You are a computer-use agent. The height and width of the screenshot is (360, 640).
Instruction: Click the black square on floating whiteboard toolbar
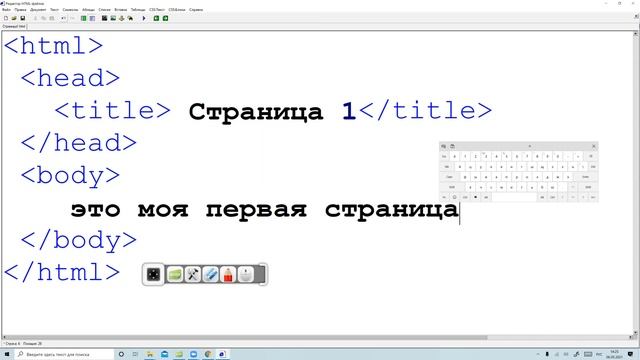coord(153,274)
